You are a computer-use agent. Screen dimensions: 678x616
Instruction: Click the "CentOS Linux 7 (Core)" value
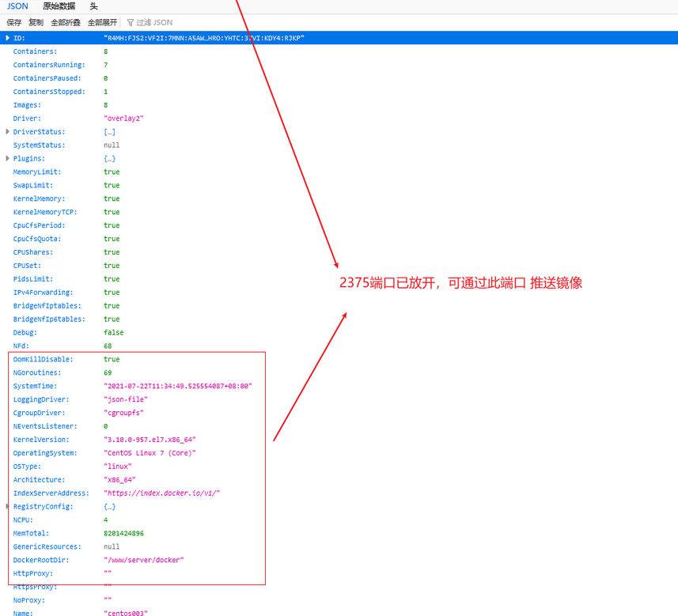click(150, 453)
